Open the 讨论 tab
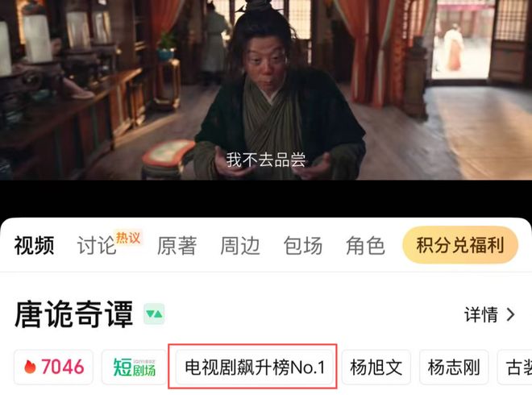The width and height of the screenshot is (532, 395). [x=97, y=245]
